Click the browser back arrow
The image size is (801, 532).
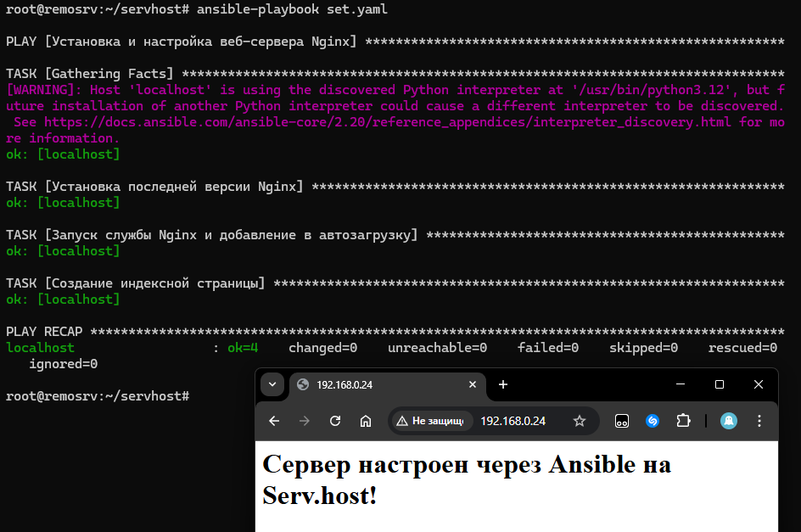274,421
